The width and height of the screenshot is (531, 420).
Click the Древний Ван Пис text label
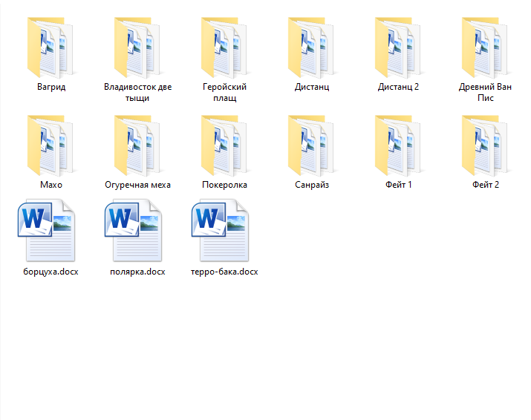click(x=486, y=92)
